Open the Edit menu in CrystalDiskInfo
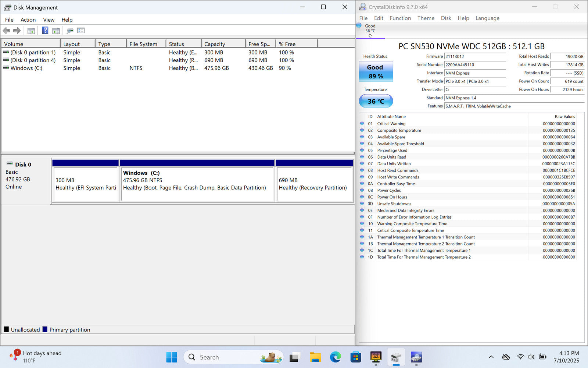The width and height of the screenshot is (588, 368). 379,18
